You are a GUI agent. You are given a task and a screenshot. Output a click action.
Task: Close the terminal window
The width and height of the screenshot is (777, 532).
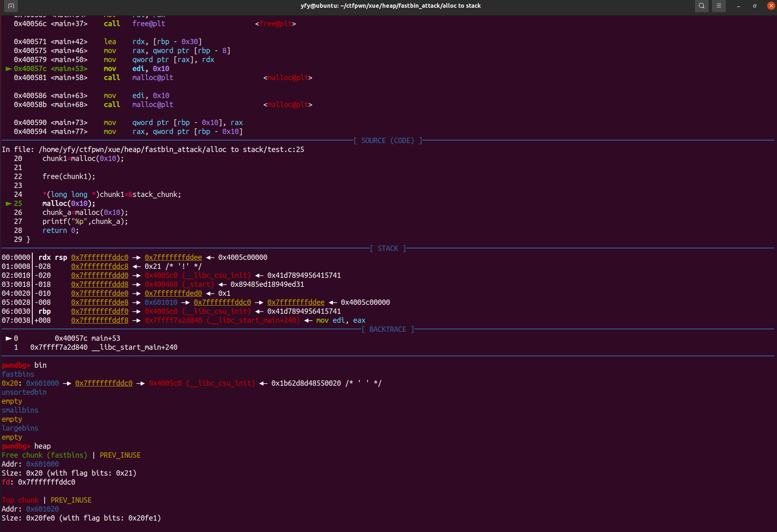tap(771, 6)
